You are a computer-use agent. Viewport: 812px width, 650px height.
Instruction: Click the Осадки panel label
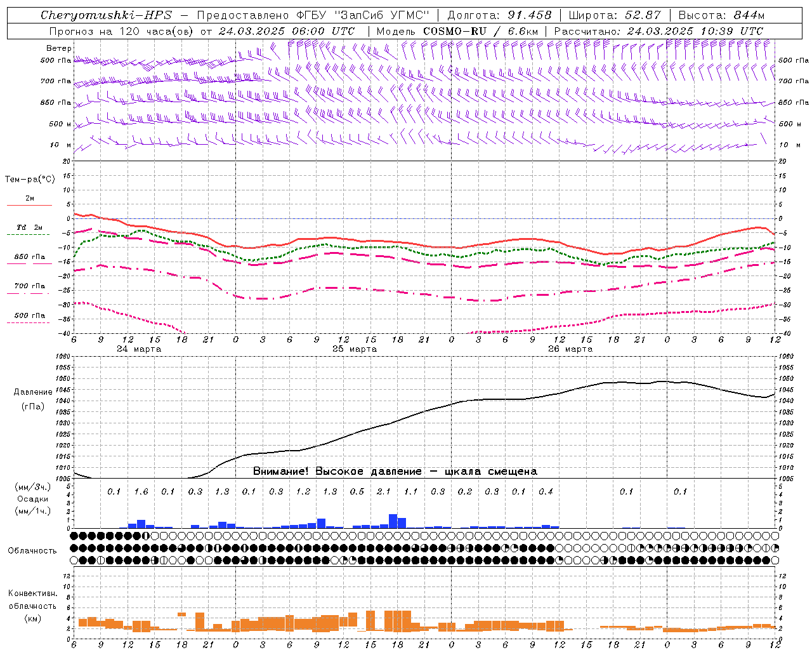tap(32, 499)
